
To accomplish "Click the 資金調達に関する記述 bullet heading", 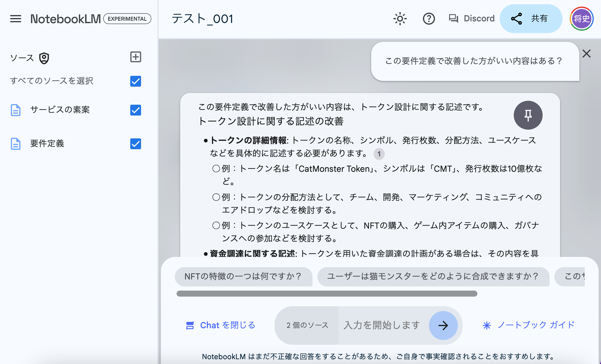I will 252,253.
